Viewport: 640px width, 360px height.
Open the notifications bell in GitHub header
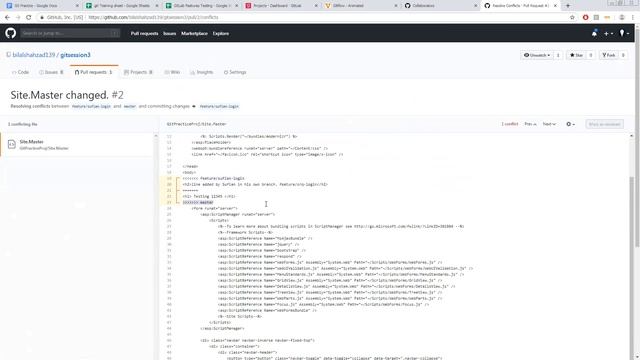pyautogui.click(x=594, y=33)
